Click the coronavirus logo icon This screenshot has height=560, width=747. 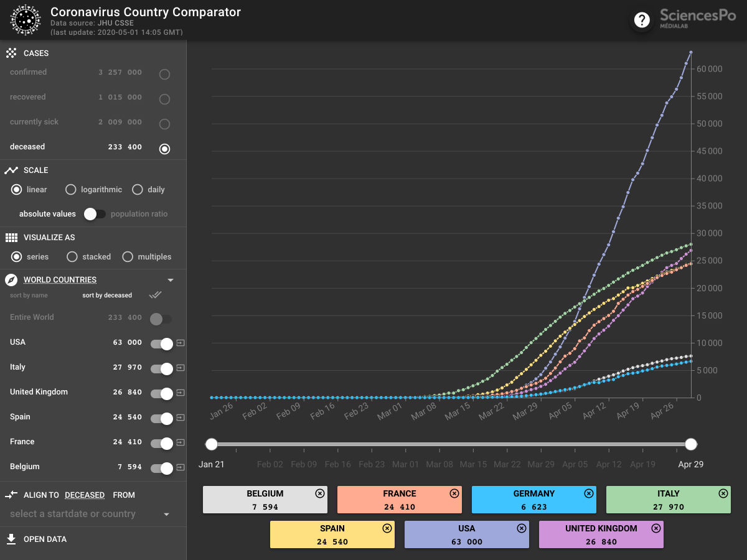click(26, 20)
